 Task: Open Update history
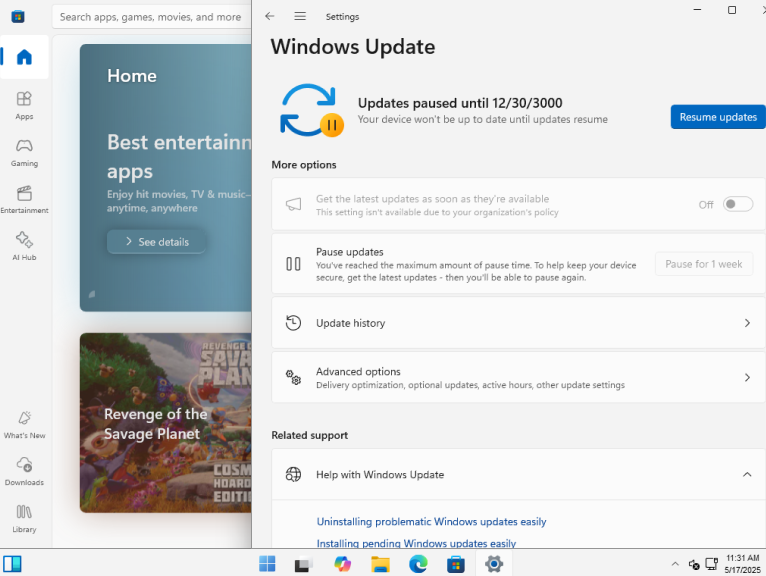point(518,323)
